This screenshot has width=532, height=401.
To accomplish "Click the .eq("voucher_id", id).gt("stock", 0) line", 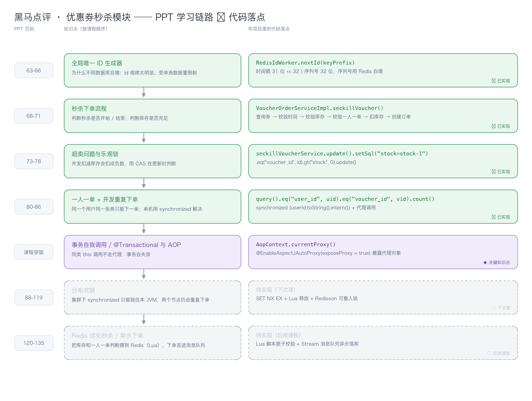I will pyautogui.click(x=306, y=162).
